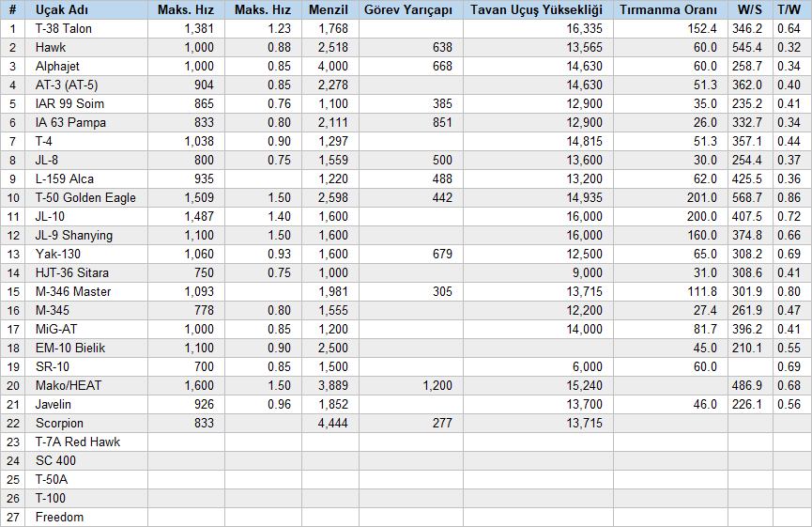Click row number 27
812x527 pixels.
[13, 518]
